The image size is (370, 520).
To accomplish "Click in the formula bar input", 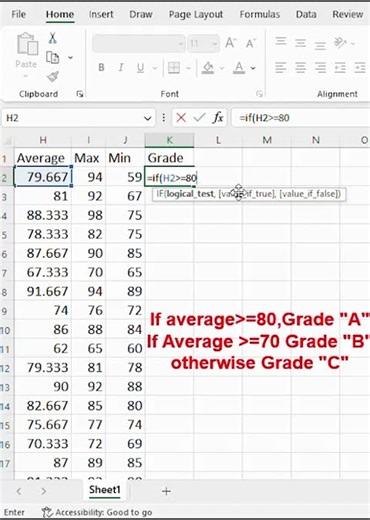I will [x=301, y=118].
